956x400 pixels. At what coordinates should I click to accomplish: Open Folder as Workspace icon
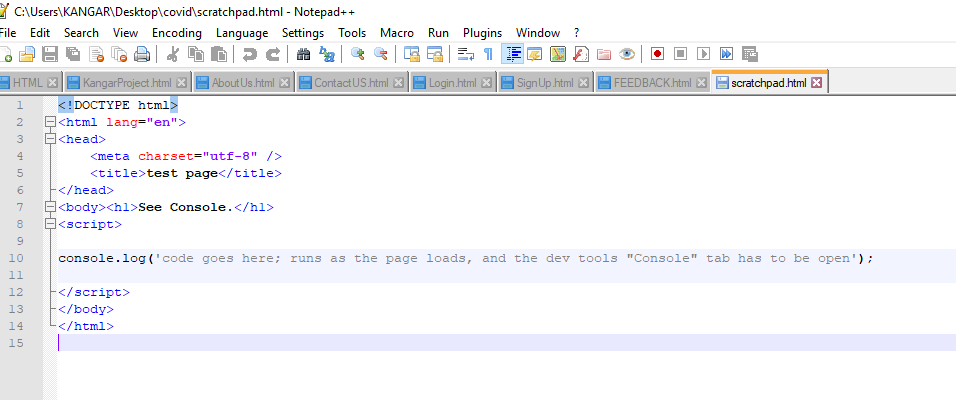pos(604,54)
